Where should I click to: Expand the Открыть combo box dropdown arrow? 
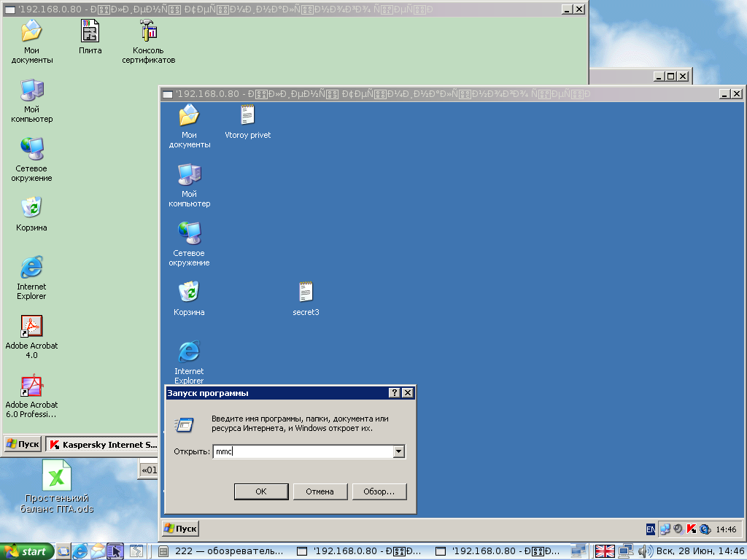tap(398, 451)
